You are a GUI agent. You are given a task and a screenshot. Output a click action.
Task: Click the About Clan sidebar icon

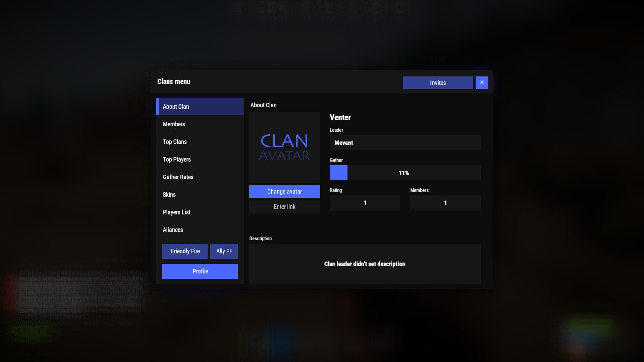(x=200, y=107)
